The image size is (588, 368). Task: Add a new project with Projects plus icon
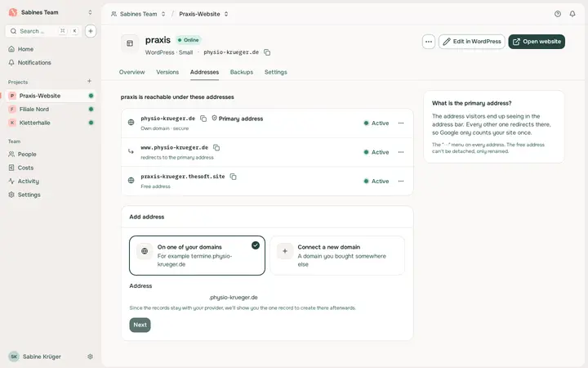click(89, 81)
